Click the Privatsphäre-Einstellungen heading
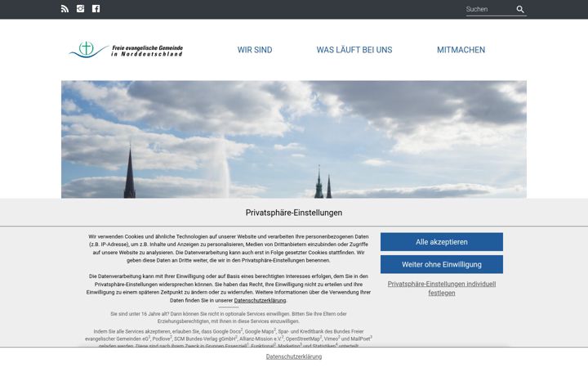The height and width of the screenshot is (368, 588). coord(294,213)
